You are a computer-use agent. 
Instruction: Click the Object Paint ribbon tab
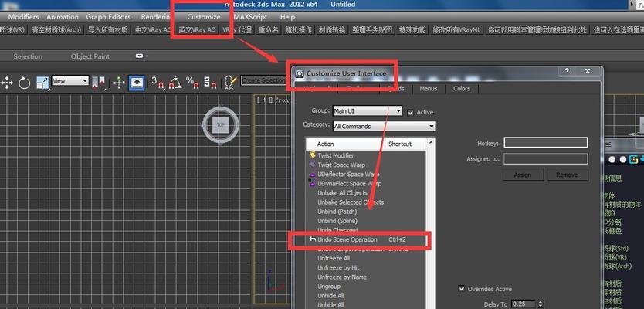point(90,56)
